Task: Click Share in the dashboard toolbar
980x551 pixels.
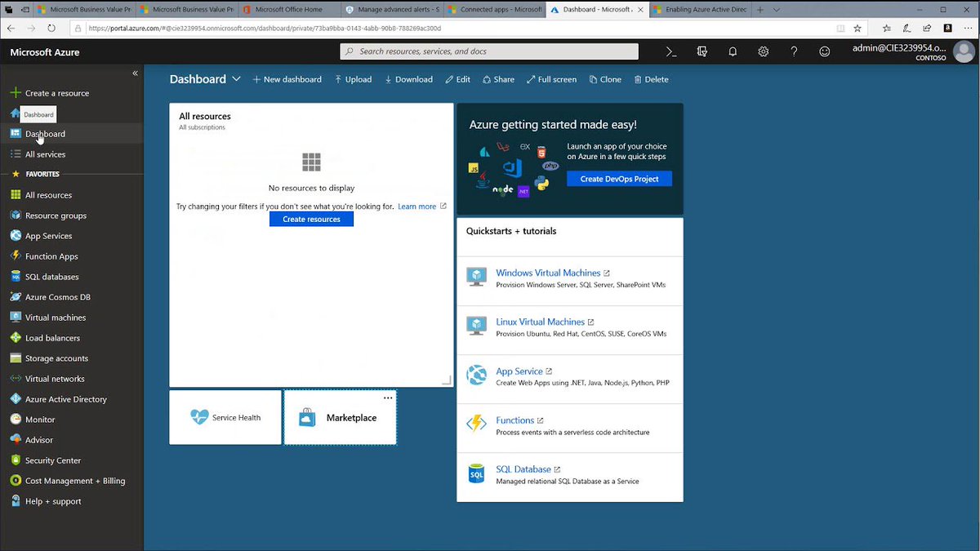Action: 498,79
